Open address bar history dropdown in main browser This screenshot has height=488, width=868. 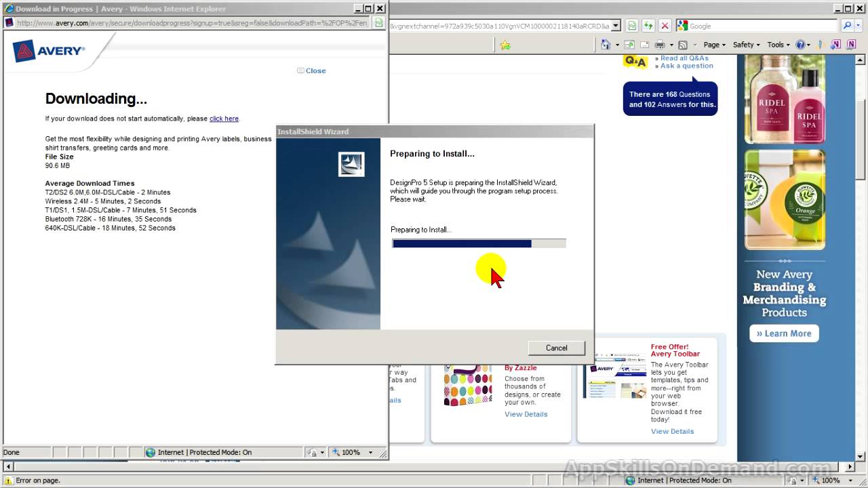coord(616,26)
